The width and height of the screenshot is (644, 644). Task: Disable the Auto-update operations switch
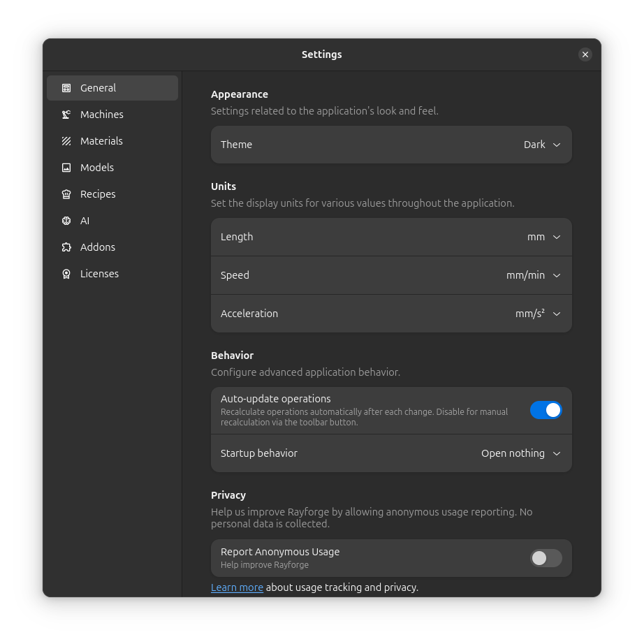[546, 410]
